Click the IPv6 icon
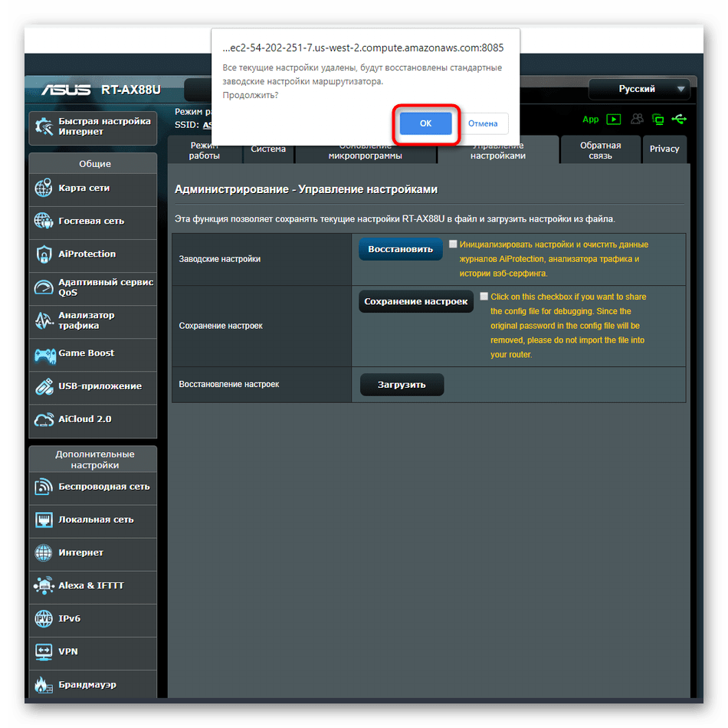Screen dimensions: 728x728 click(44, 618)
